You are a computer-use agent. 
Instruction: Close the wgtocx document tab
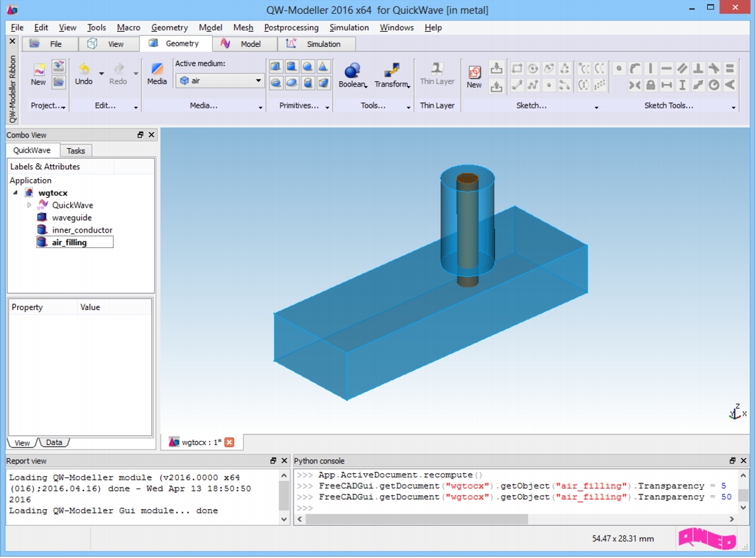229,442
